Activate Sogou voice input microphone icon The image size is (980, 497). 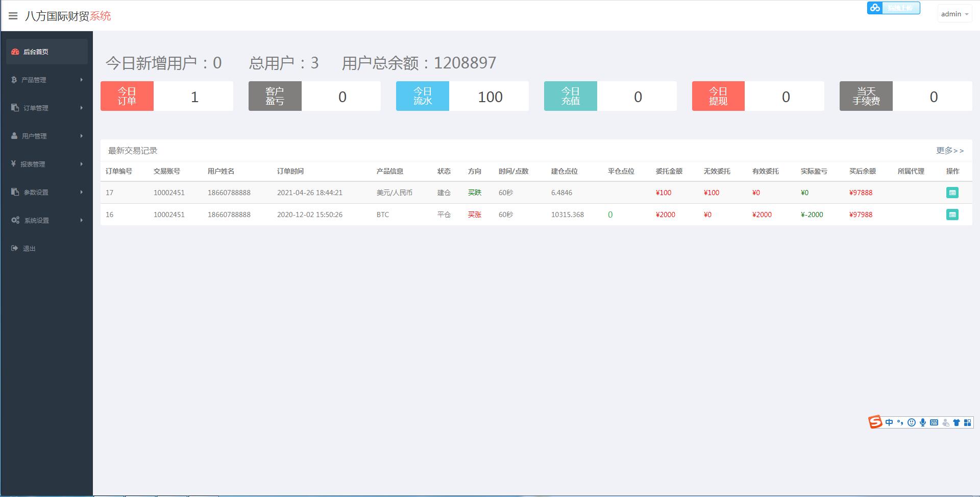click(x=923, y=422)
